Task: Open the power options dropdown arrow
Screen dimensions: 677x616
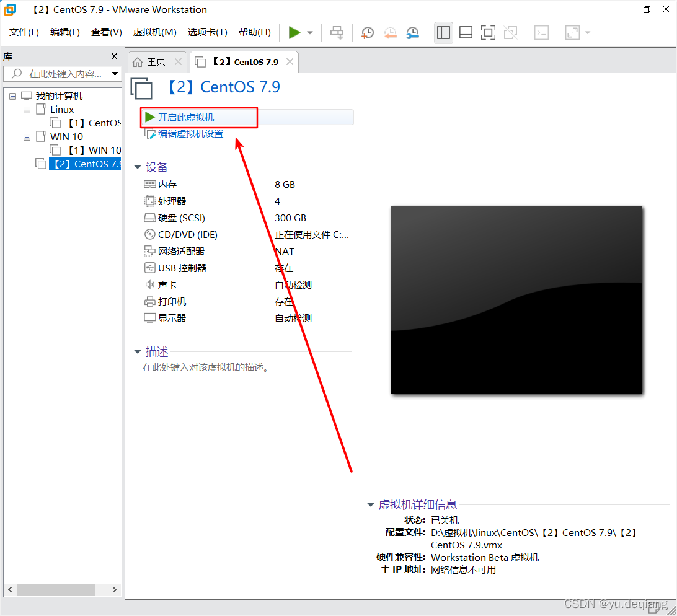Action: point(310,33)
